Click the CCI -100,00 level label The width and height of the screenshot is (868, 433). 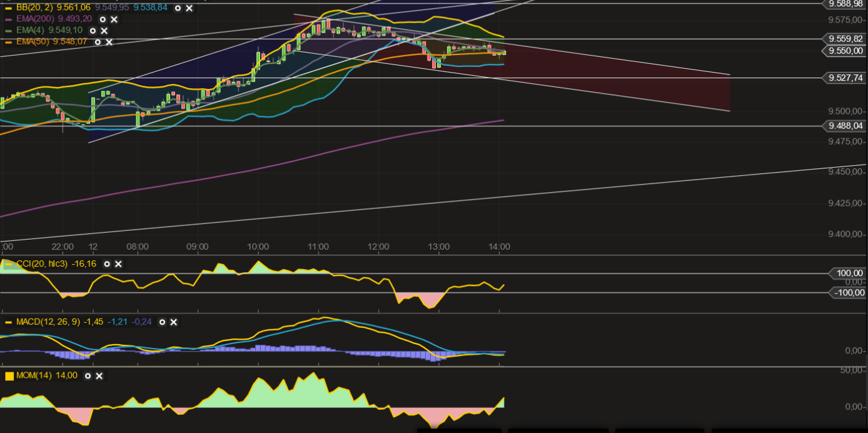(847, 293)
